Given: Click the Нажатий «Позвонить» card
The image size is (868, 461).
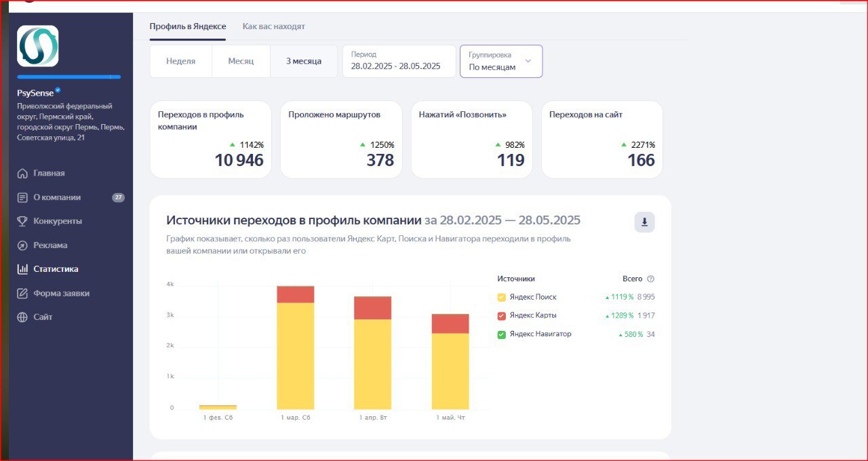Looking at the screenshot, I should (472, 140).
